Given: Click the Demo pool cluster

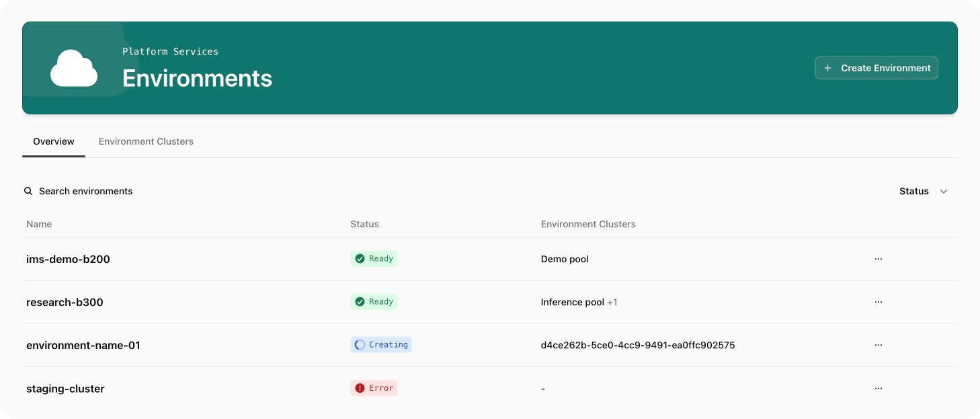Looking at the screenshot, I should (565, 259).
